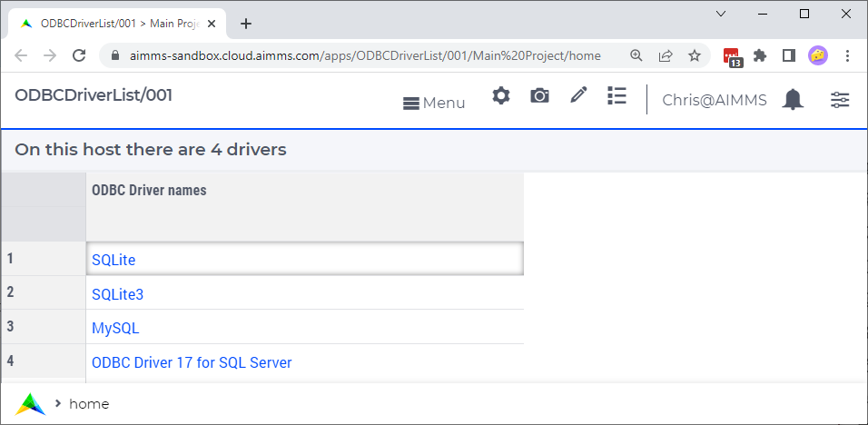Click the ODBC Driver 17 for SQL Server link
Viewport: 868px width, 425px height.
point(192,362)
